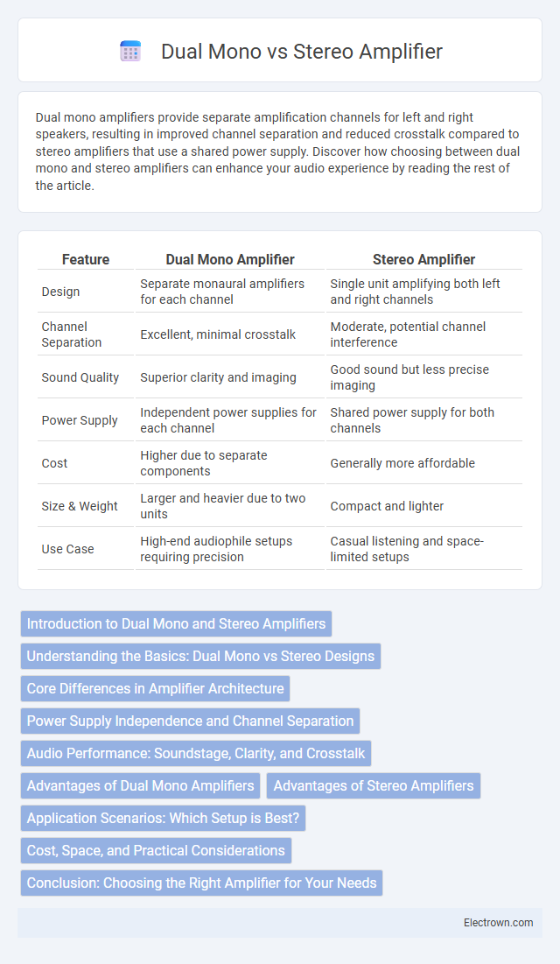Select the Stereo Amplifier column header

424,259
